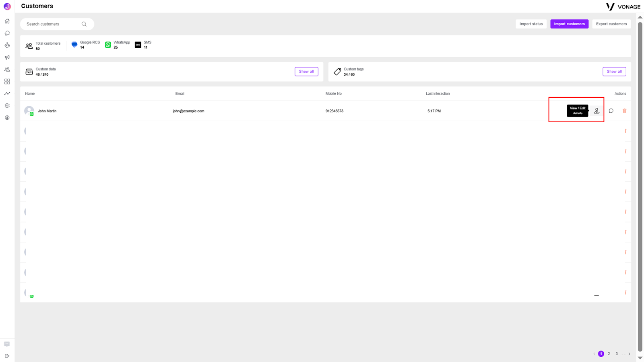
Task: Show all Custom data
Action: coord(306,72)
